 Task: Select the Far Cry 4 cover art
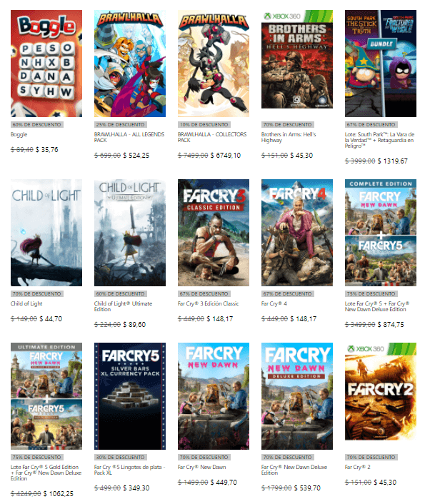tap(297, 233)
